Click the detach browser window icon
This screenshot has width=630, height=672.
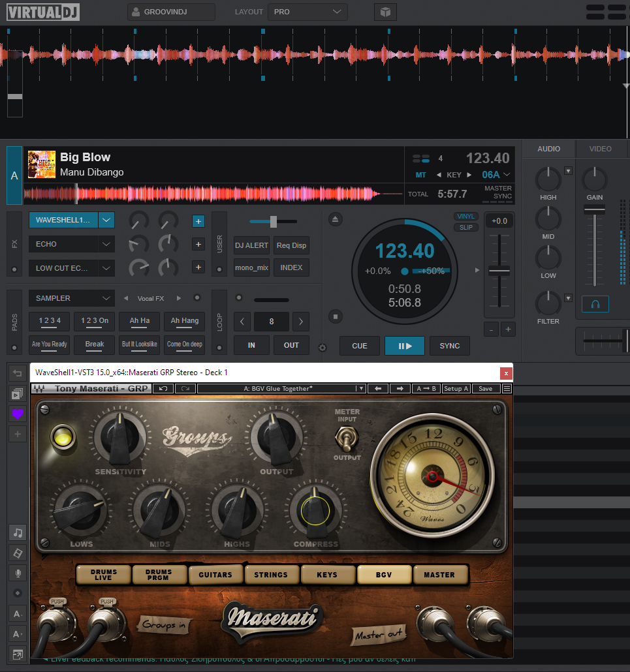(x=18, y=654)
